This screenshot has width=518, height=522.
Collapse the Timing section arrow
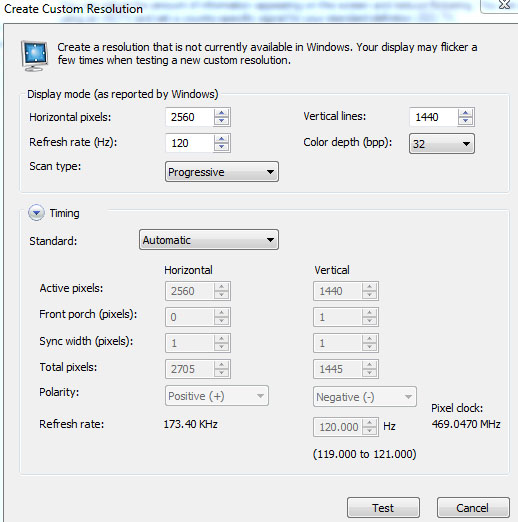tap(36, 213)
